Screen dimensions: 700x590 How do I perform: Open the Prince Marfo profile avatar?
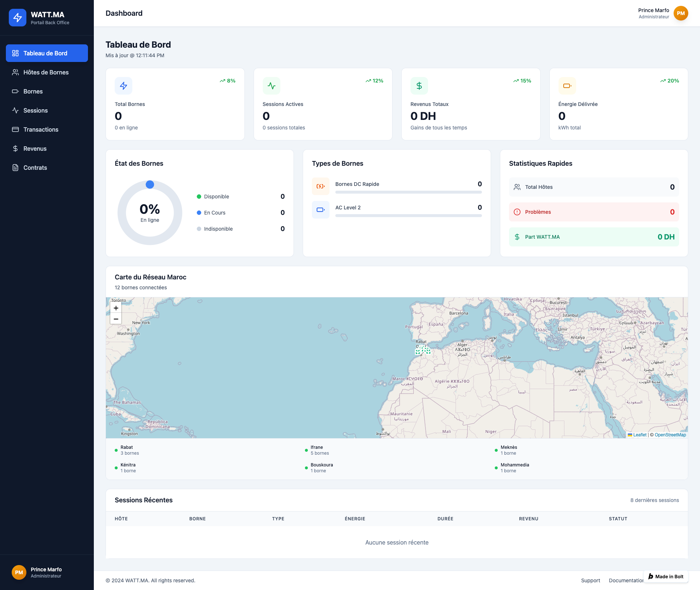pos(681,13)
